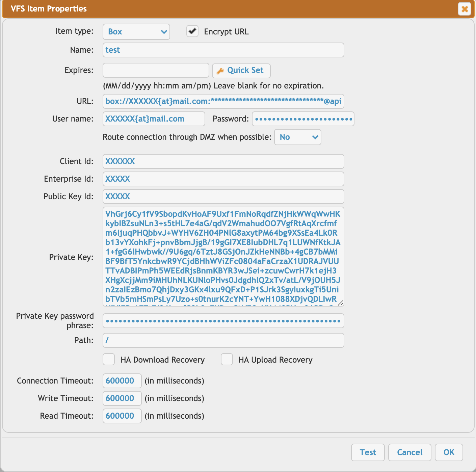Click the Path field containing slash
476x472 pixels.
click(x=223, y=340)
